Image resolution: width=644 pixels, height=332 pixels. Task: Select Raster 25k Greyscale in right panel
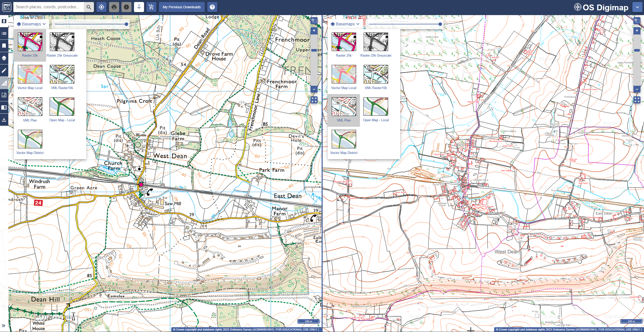coord(376,45)
